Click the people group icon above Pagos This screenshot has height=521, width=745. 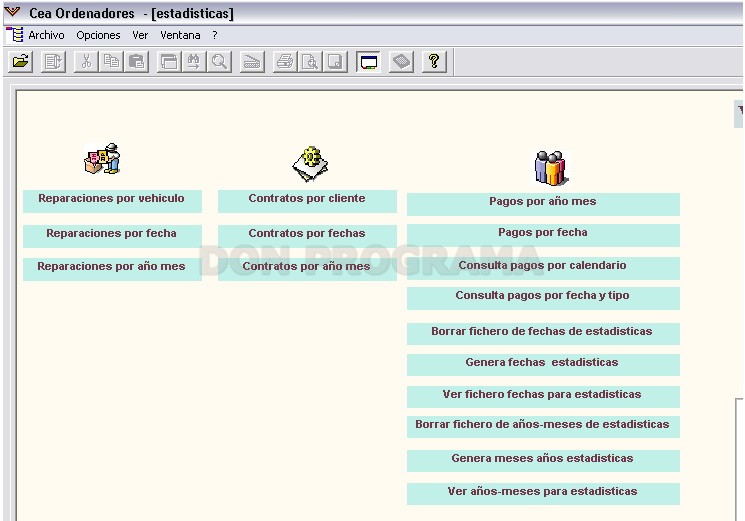pyautogui.click(x=551, y=168)
